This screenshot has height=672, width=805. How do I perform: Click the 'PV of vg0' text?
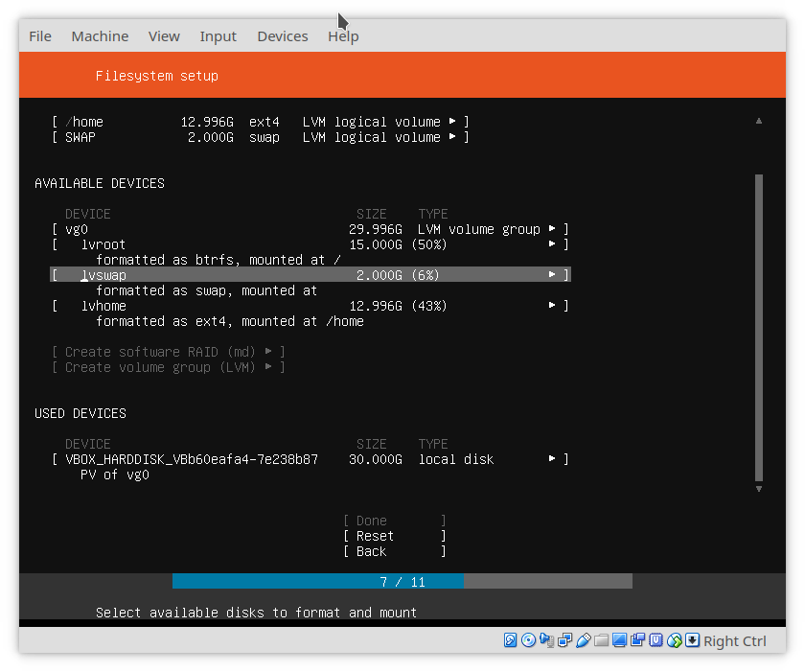coord(114,475)
